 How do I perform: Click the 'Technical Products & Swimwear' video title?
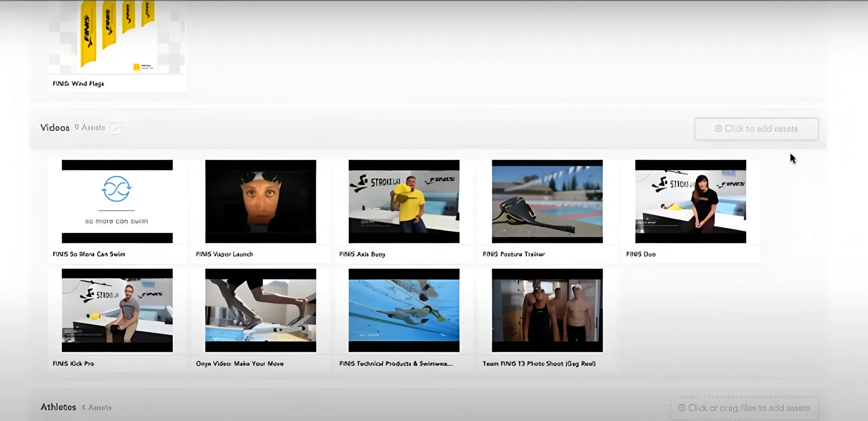(395, 363)
